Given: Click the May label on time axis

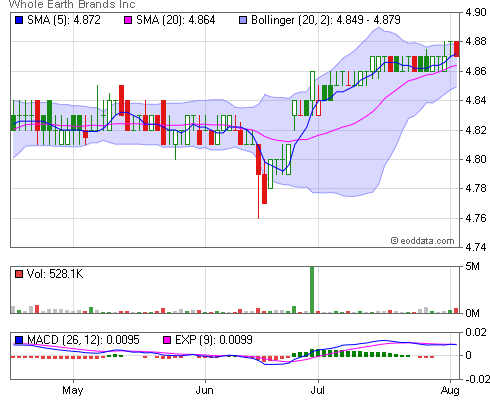Looking at the screenshot, I should [x=73, y=390].
